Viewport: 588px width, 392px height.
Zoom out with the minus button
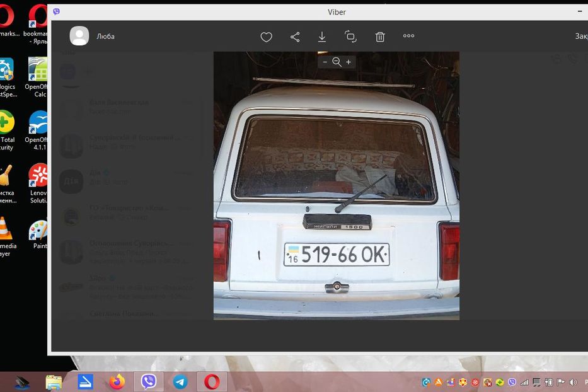[325, 62]
